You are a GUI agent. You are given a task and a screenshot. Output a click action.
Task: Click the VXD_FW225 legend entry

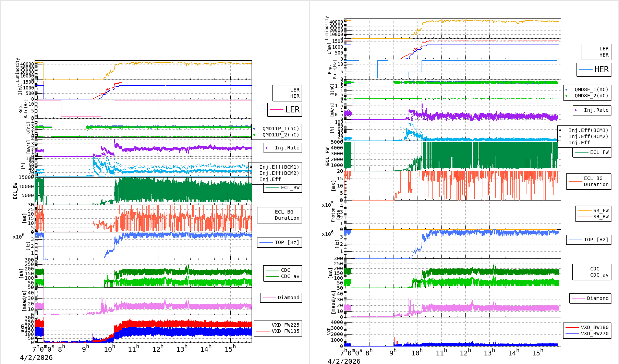(285, 325)
